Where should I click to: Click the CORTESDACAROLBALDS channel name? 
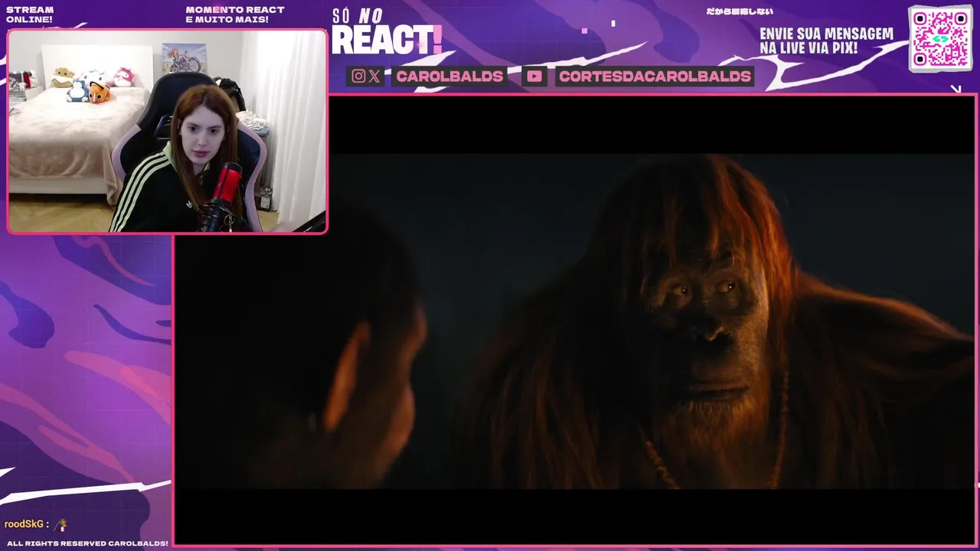click(655, 76)
